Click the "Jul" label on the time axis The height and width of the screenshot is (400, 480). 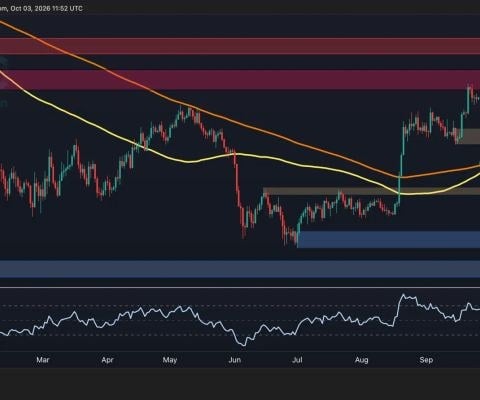pos(297,360)
